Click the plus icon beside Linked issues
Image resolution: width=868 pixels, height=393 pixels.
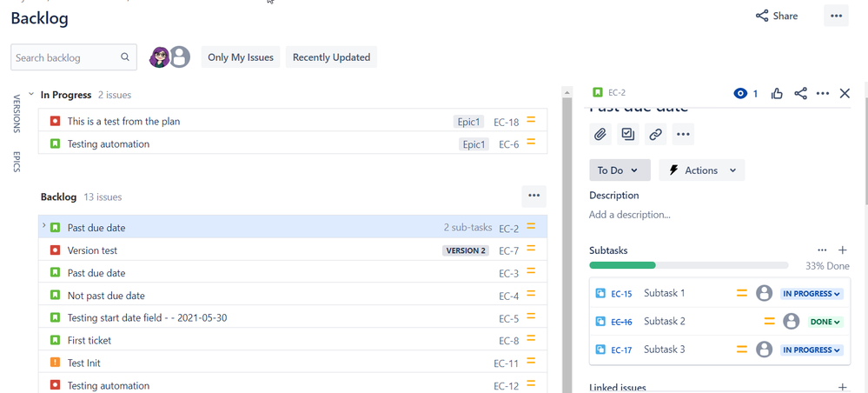(x=843, y=387)
